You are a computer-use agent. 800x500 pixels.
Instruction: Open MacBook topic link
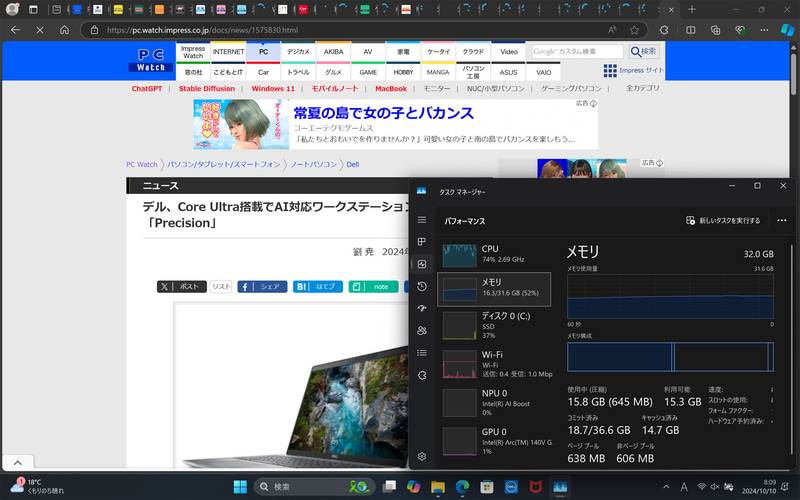tap(391, 88)
